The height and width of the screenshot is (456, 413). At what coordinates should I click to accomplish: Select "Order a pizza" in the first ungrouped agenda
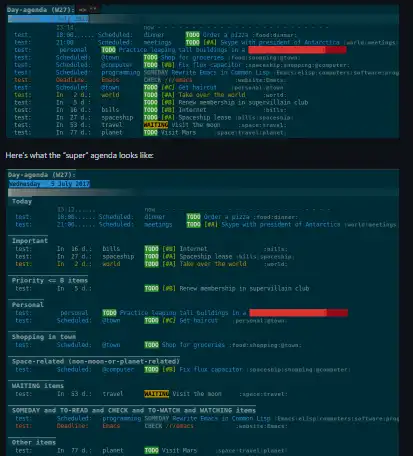pyautogui.click(x=226, y=35)
